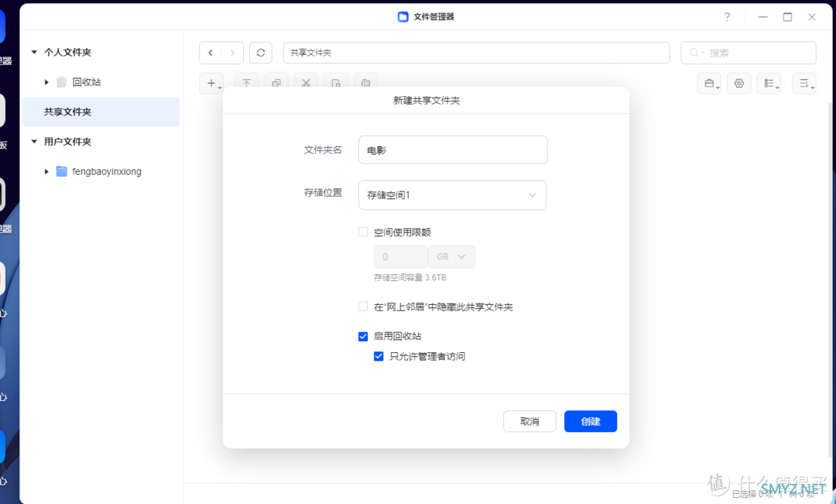Click the 新建共享文件夹 dialog title
The height and width of the screenshot is (504, 836).
tap(427, 101)
